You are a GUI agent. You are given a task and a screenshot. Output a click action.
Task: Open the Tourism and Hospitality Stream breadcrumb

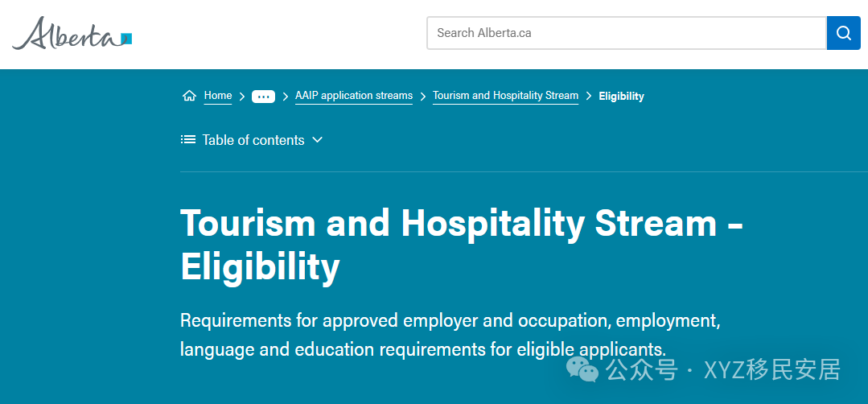click(x=505, y=96)
